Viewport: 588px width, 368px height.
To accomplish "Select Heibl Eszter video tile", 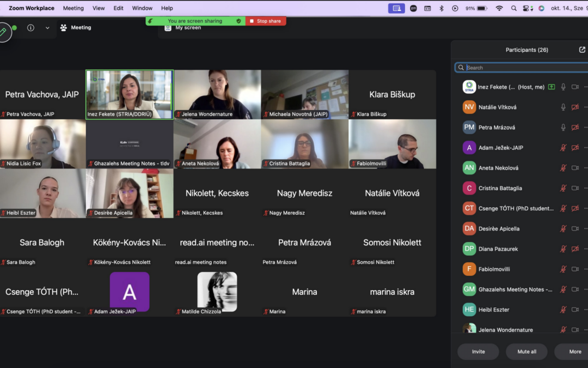I will (x=42, y=194).
